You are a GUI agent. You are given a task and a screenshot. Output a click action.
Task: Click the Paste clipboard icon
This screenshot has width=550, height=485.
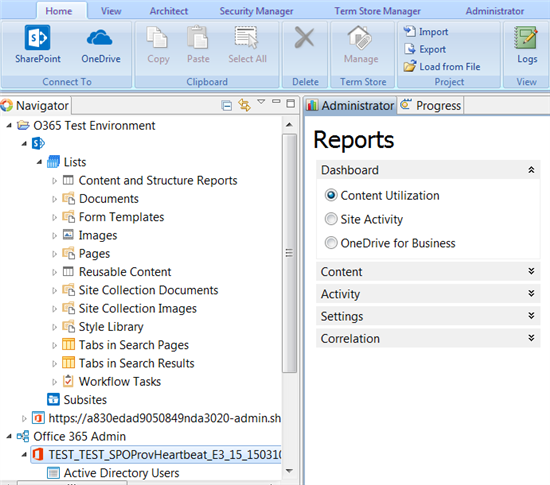tap(198, 37)
